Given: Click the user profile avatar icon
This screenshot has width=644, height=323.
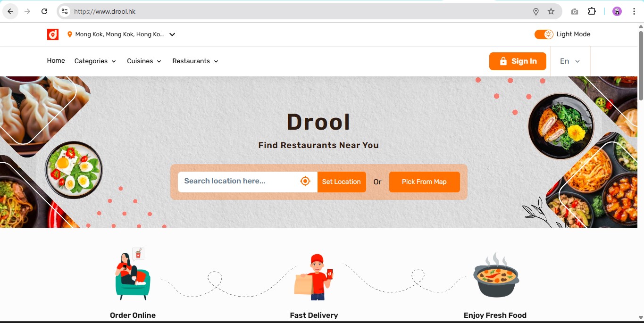Looking at the screenshot, I should tap(617, 11).
